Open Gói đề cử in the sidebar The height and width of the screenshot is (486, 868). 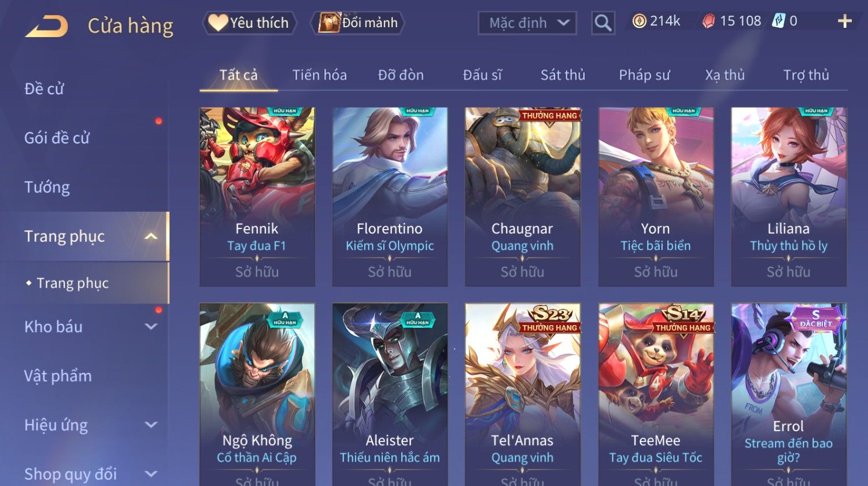click(57, 138)
